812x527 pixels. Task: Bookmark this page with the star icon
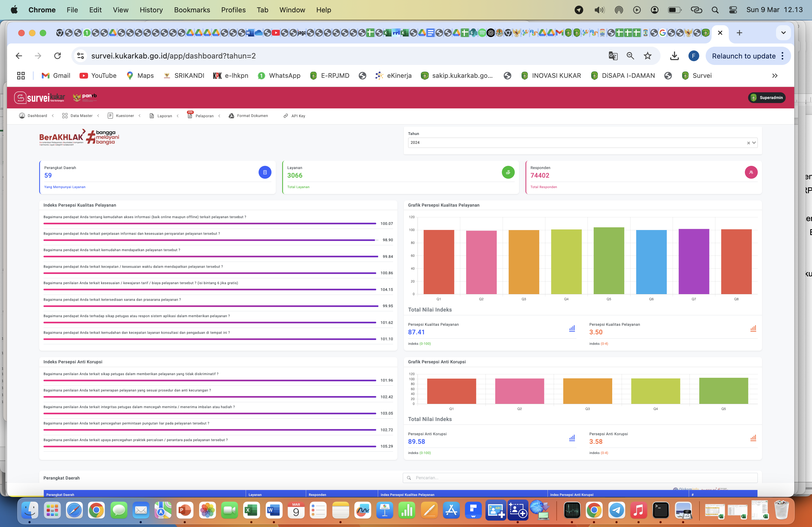point(647,56)
